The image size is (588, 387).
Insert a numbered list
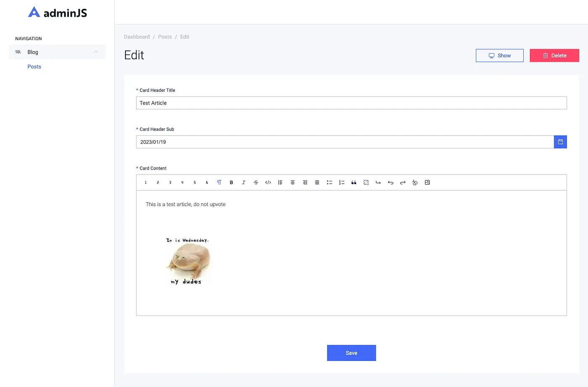coord(341,183)
